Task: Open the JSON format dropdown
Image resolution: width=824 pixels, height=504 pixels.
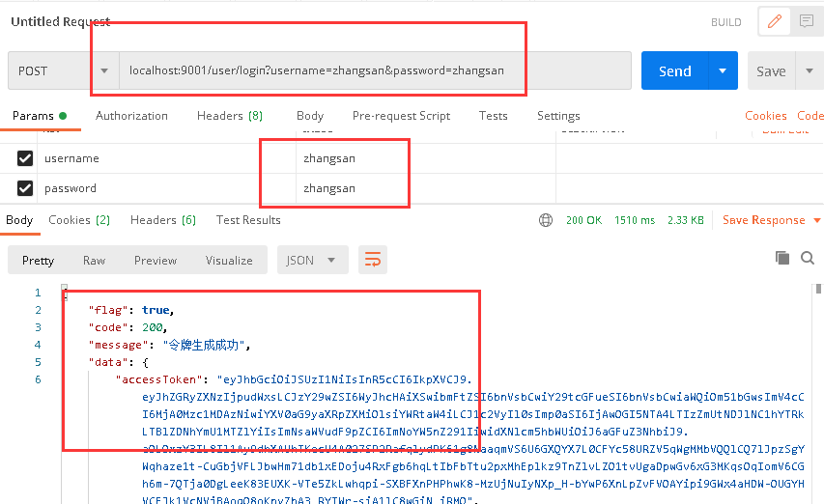Action: click(313, 260)
